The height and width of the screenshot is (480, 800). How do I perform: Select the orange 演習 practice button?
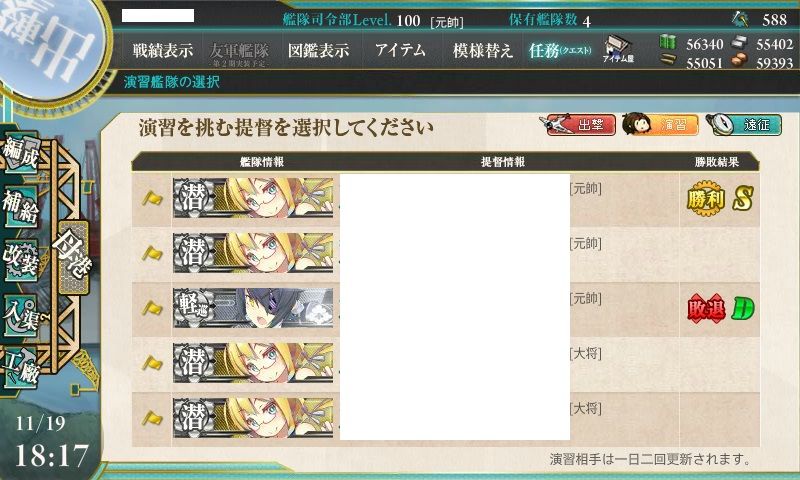coord(660,124)
